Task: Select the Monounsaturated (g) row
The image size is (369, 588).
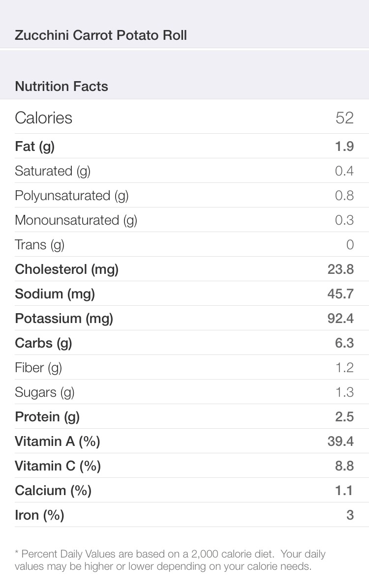Action: coord(184,220)
